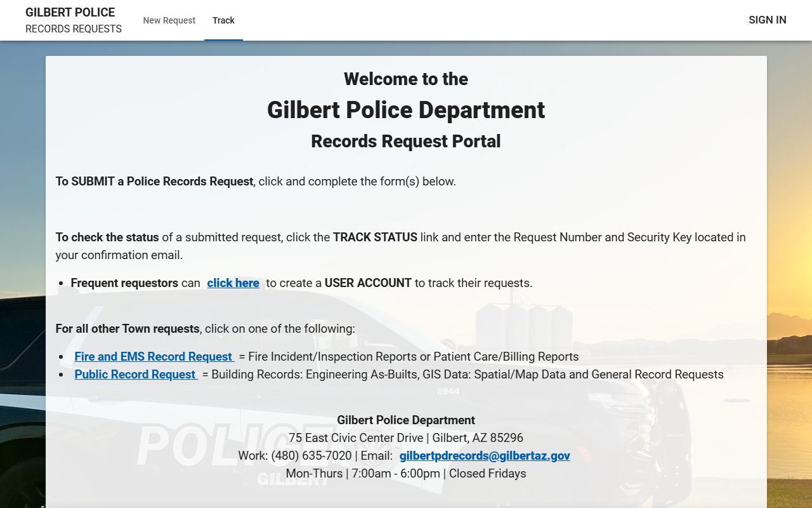The width and height of the screenshot is (812, 508).
Task: Click the 'For all other Town requests' text
Action: 128,329
